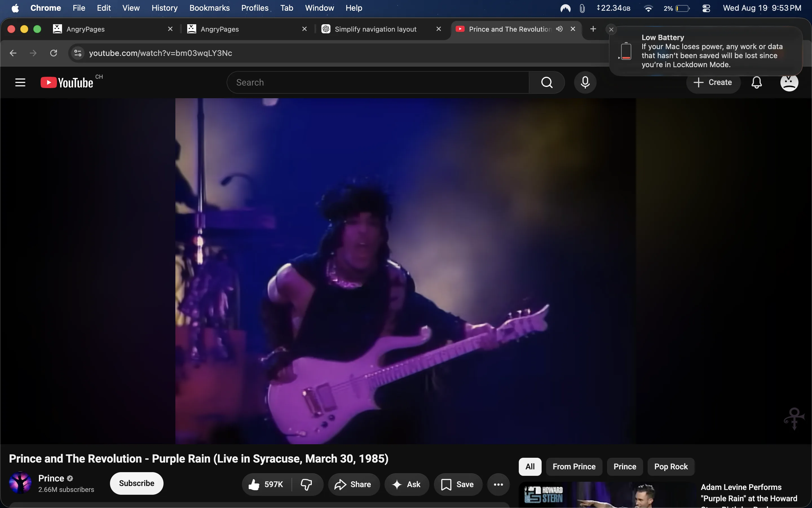Open the Prince channel avatar
The image size is (812, 508).
tap(20, 483)
